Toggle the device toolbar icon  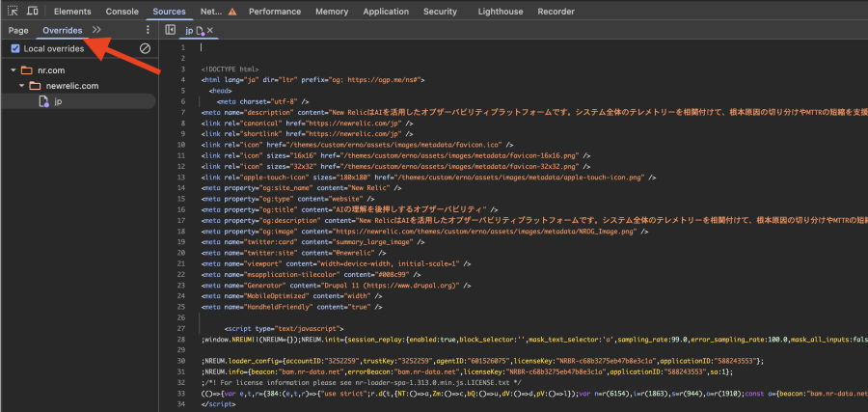point(33,11)
